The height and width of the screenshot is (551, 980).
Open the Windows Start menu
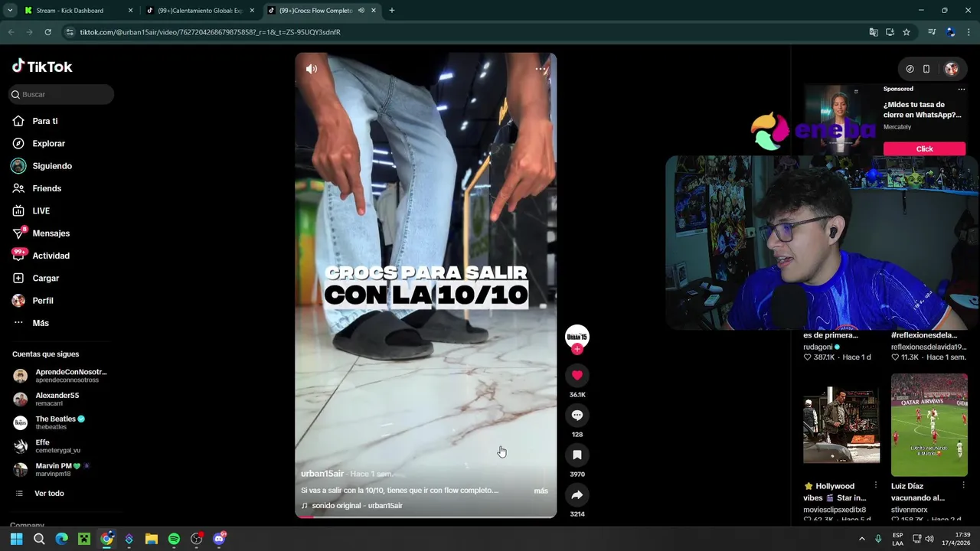tap(16, 539)
